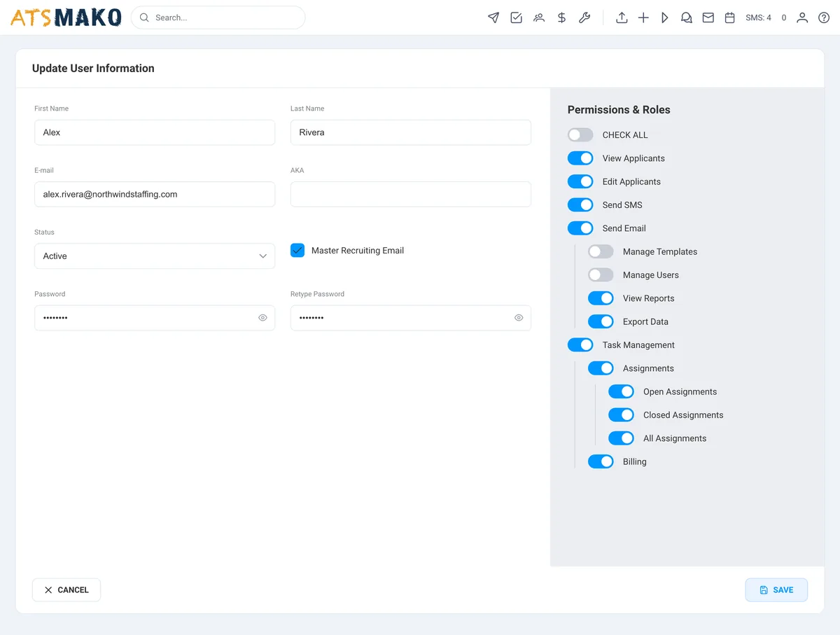
Task: Click the empty AKA input field
Action: click(411, 195)
